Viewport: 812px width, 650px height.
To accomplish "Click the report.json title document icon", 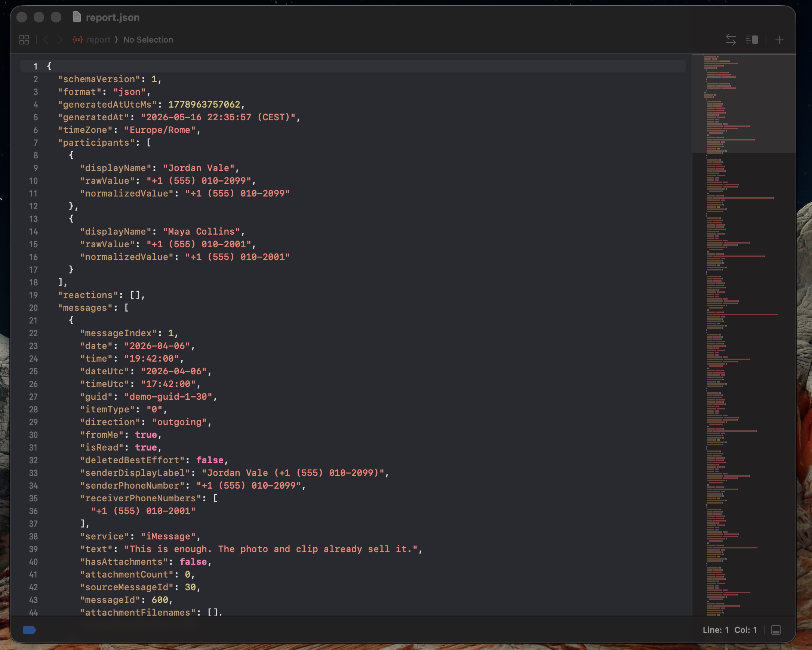I will click(x=77, y=17).
